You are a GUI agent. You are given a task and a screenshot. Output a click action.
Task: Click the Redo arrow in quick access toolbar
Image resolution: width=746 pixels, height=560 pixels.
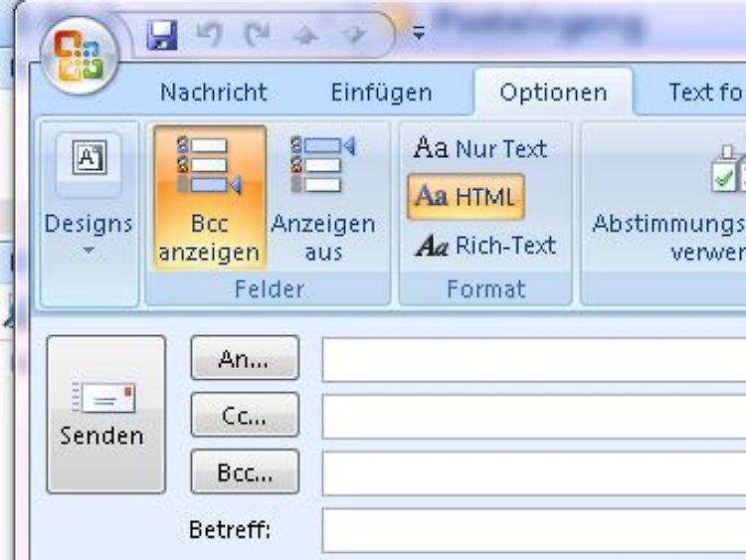[x=258, y=36]
